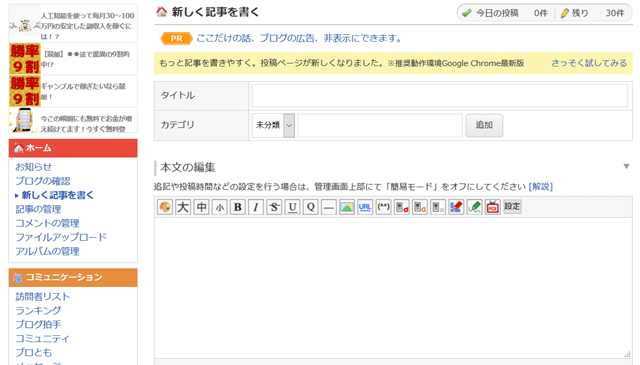Click the 追加 category button
640x365 pixels.
[x=484, y=125]
